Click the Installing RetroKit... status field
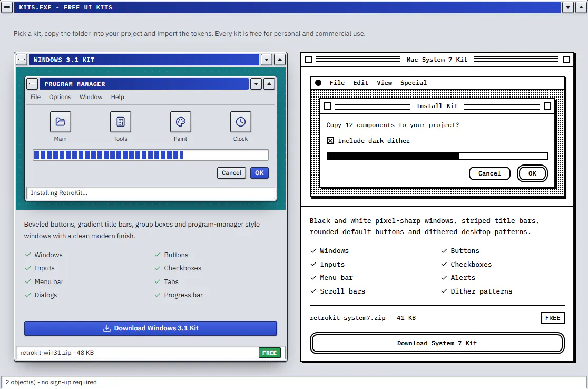This screenshot has width=588, height=389. [151, 193]
